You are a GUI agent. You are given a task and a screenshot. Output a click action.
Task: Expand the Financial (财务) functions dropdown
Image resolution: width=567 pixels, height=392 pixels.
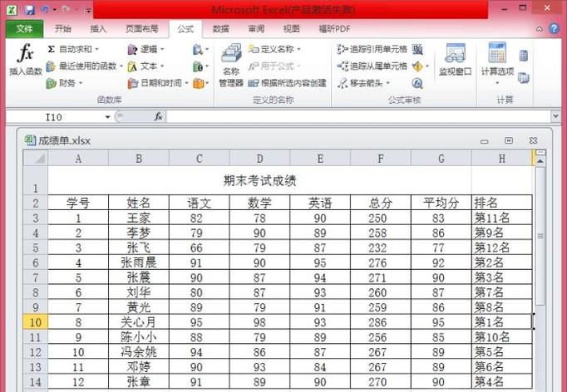[x=63, y=83]
